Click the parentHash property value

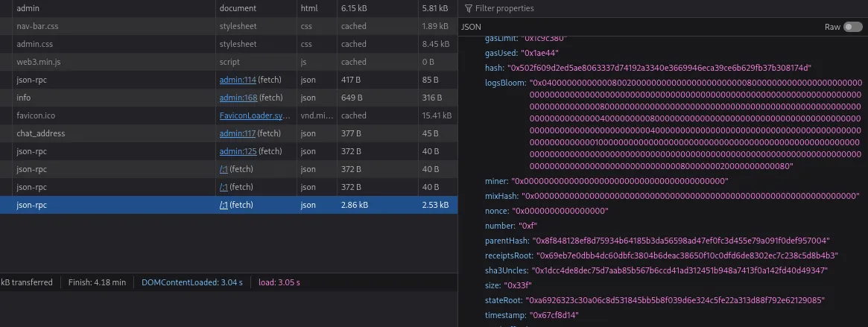[x=680, y=241]
